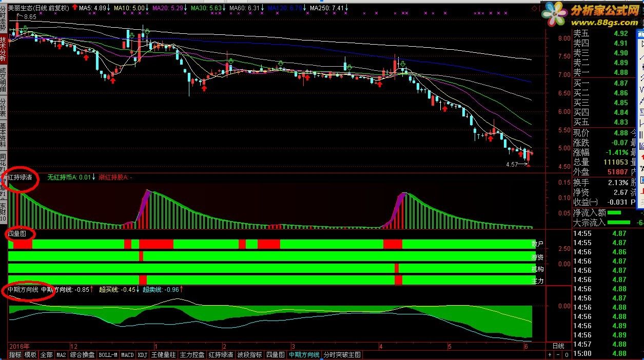Click stock title 美丽生态(日线,前复权)
Viewport: 644px width, 360px height.
pos(38,8)
